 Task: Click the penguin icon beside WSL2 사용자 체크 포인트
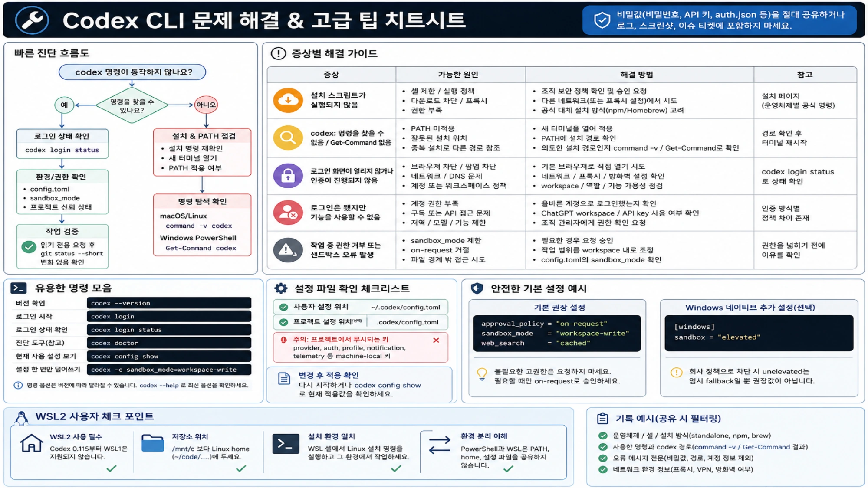pos(21,417)
